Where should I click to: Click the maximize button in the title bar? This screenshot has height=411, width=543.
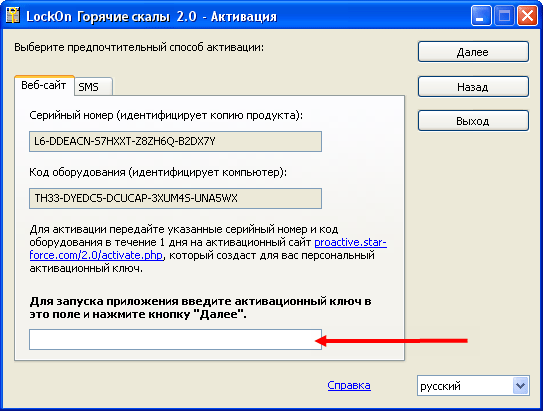[504, 16]
